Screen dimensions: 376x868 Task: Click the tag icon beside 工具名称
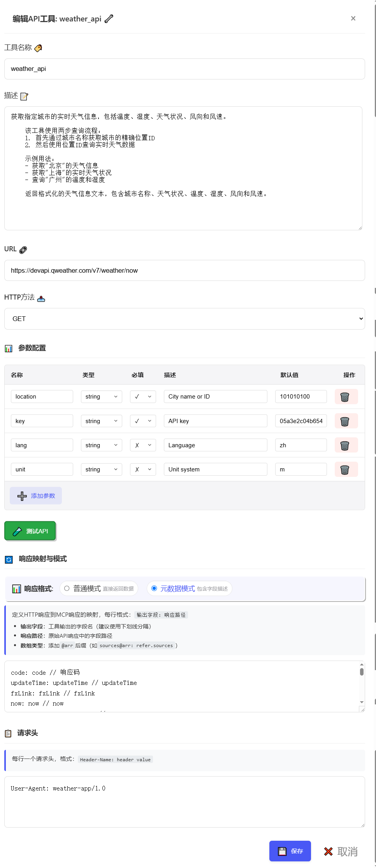coord(38,48)
